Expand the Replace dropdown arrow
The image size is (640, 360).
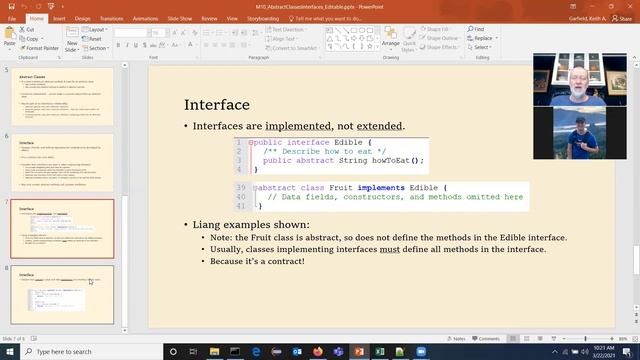pos(497,38)
